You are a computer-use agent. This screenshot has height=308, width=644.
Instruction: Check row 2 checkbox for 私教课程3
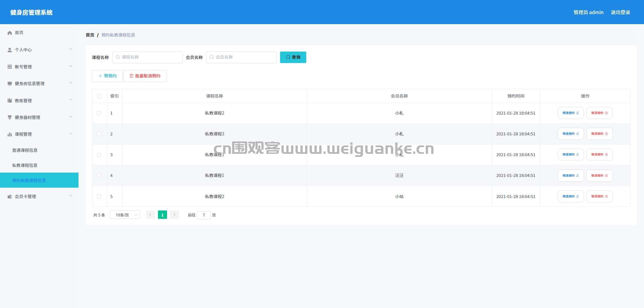99,134
